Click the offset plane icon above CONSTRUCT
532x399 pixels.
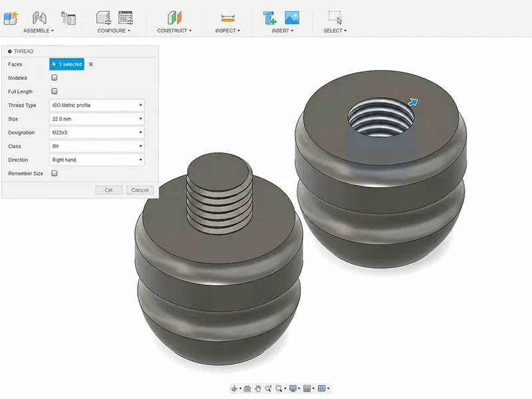(174, 18)
